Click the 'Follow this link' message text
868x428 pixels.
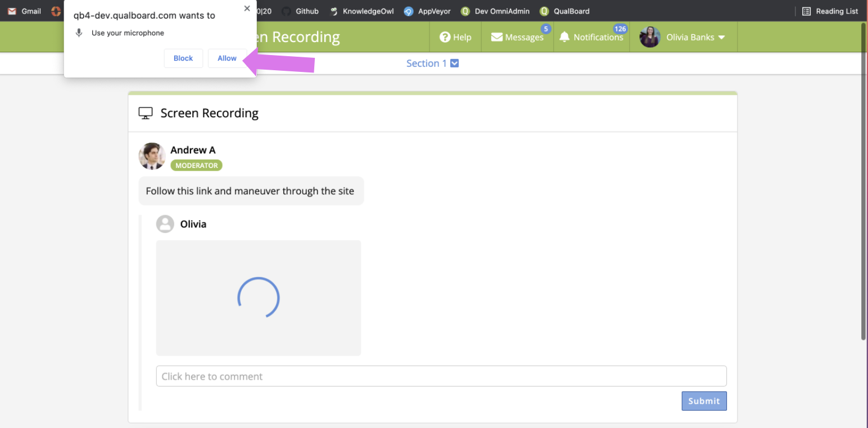[x=250, y=191]
